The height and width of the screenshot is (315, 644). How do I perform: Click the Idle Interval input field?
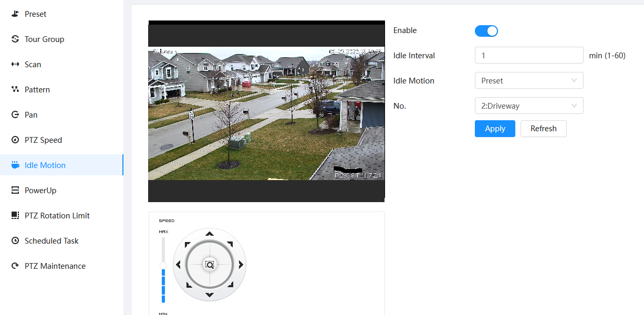click(x=528, y=56)
